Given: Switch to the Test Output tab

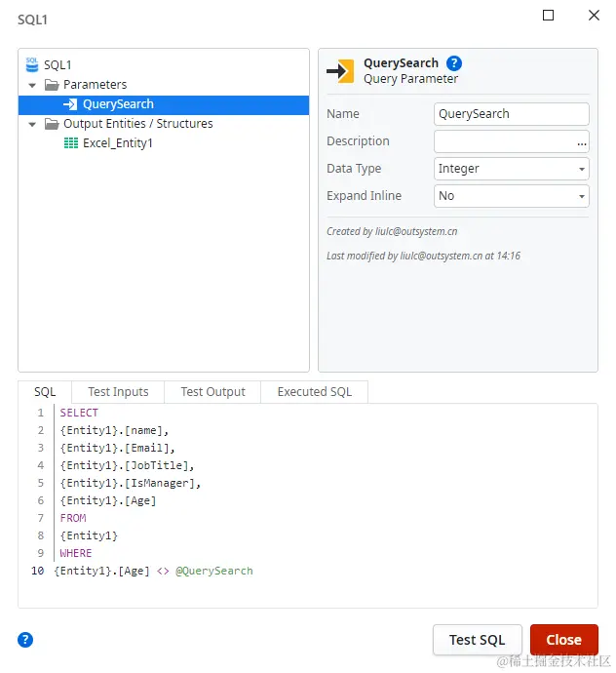Looking at the screenshot, I should click(212, 392).
